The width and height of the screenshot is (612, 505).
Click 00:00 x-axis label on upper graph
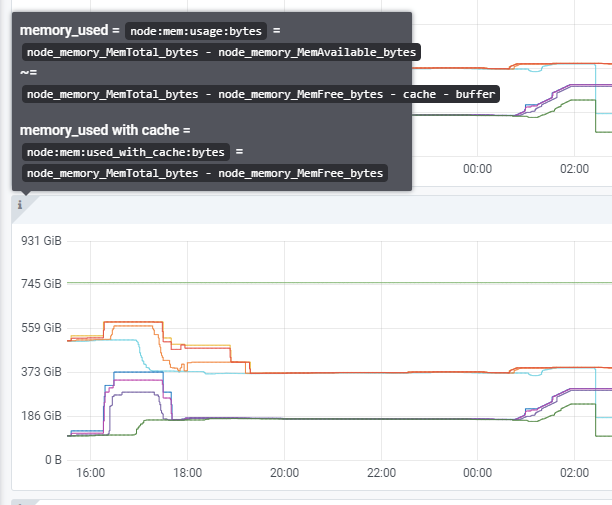pyautogui.click(x=477, y=169)
